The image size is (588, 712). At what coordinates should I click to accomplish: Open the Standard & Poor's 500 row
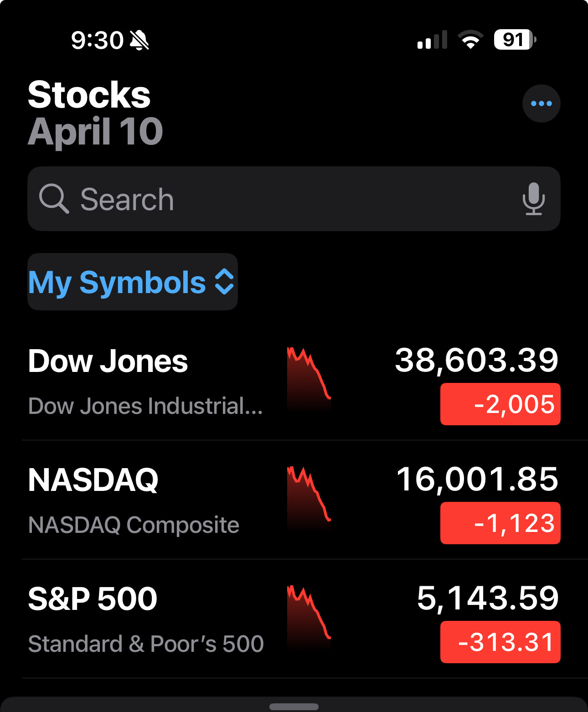294,619
